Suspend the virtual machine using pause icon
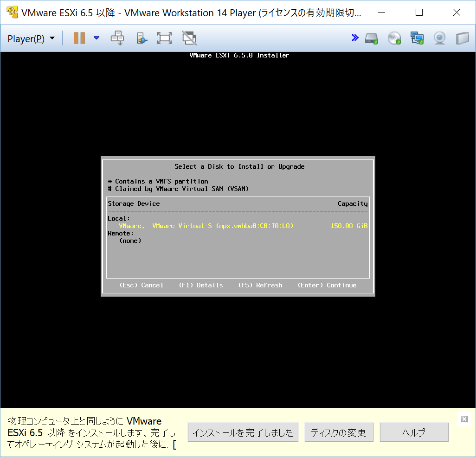The height and width of the screenshot is (457, 476). click(x=79, y=38)
